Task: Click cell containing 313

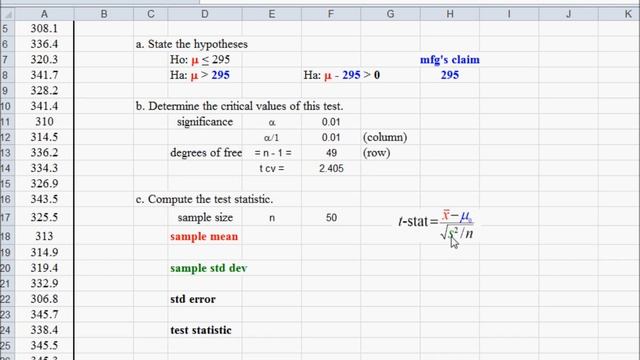Action: click(44, 236)
